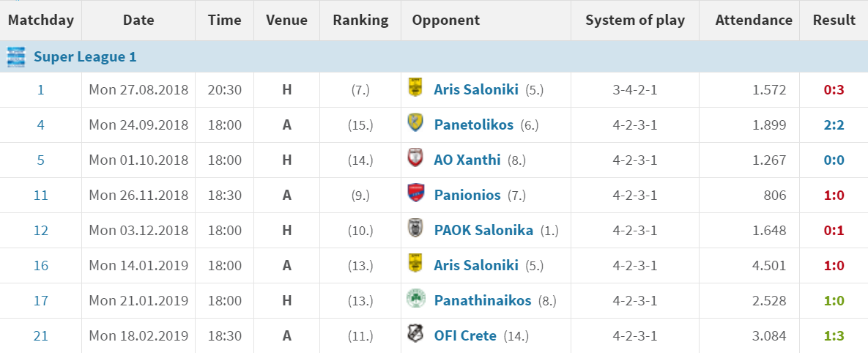Open the Super League 1 competition link
The height and width of the screenshot is (353, 868).
click(85, 56)
